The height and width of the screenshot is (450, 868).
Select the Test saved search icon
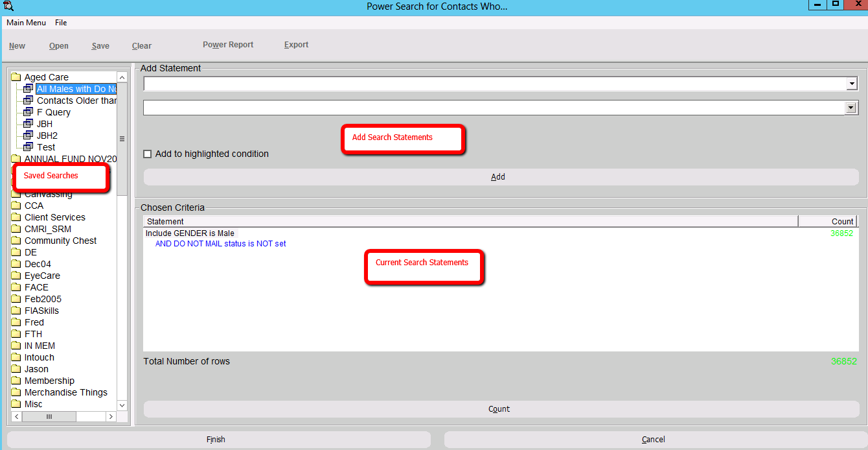[28, 147]
